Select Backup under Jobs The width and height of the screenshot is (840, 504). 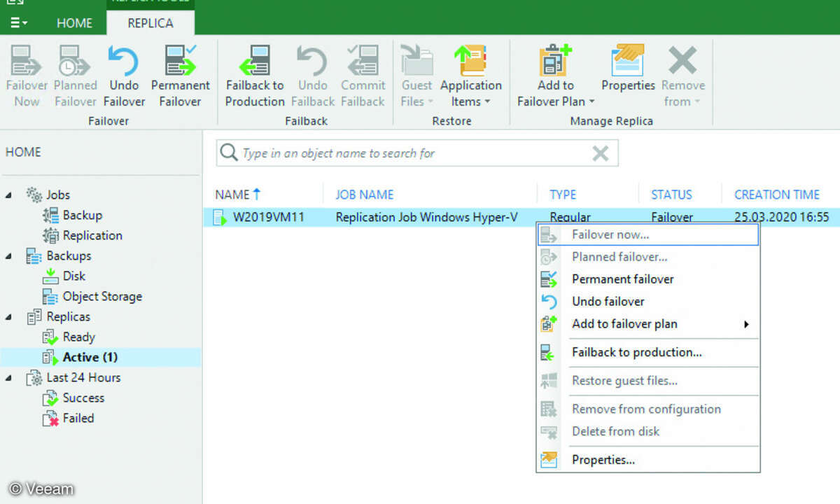coord(82,215)
